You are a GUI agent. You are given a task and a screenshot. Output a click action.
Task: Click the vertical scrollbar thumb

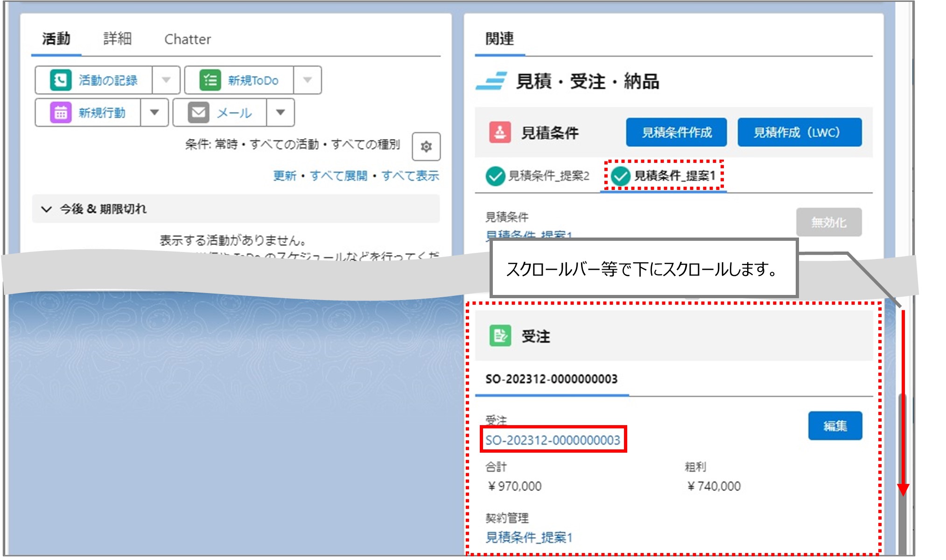pyautogui.click(x=902, y=474)
